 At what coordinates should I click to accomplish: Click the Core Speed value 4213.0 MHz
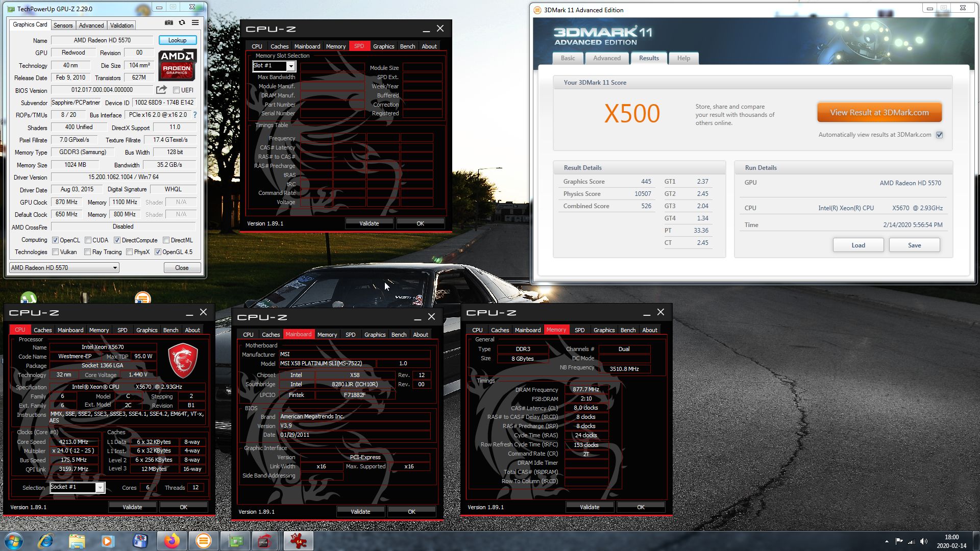pyautogui.click(x=75, y=442)
